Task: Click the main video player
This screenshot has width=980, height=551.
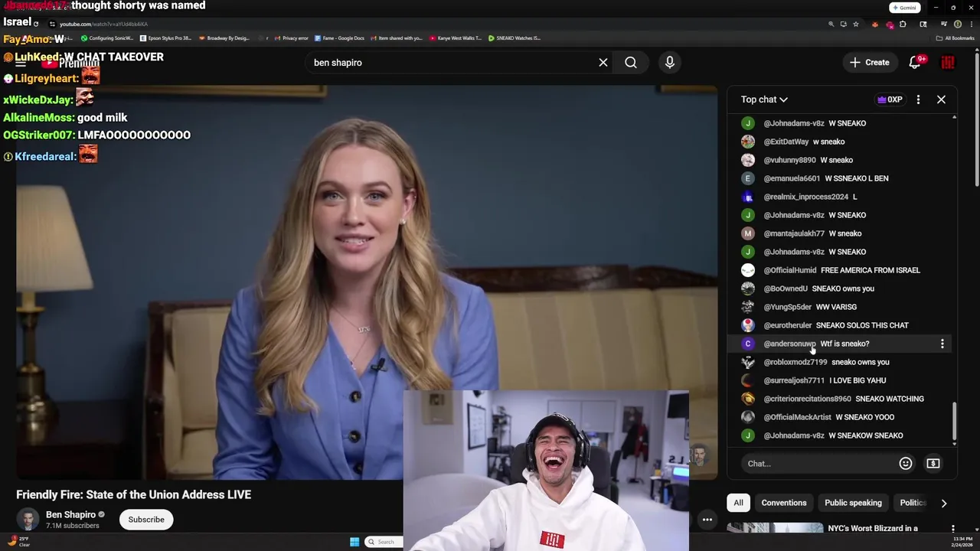Action: tap(367, 283)
